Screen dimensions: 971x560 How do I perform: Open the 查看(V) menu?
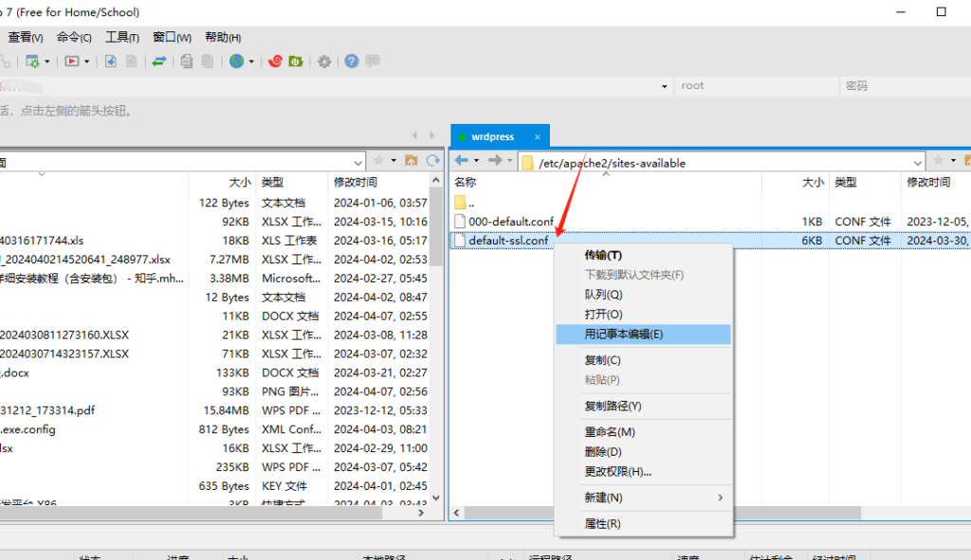pyautogui.click(x=26, y=37)
